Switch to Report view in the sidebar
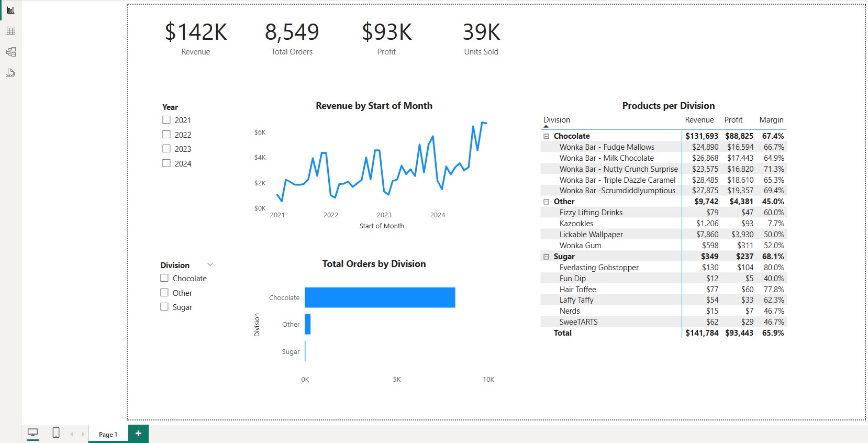 [x=10, y=10]
